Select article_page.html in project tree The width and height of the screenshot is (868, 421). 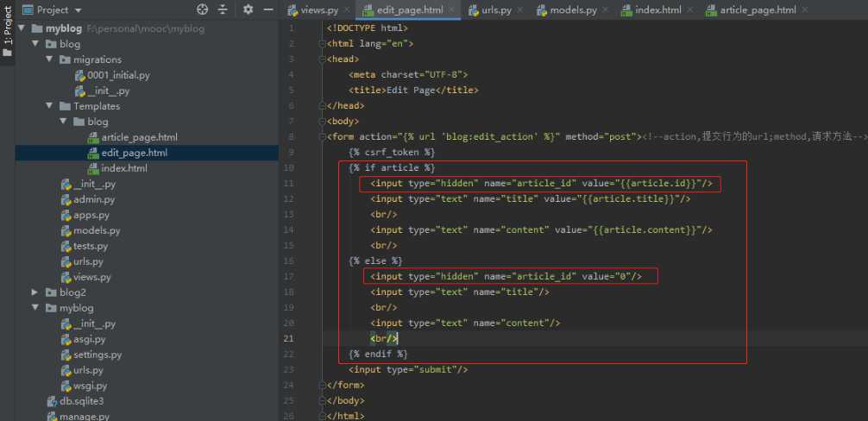point(140,136)
